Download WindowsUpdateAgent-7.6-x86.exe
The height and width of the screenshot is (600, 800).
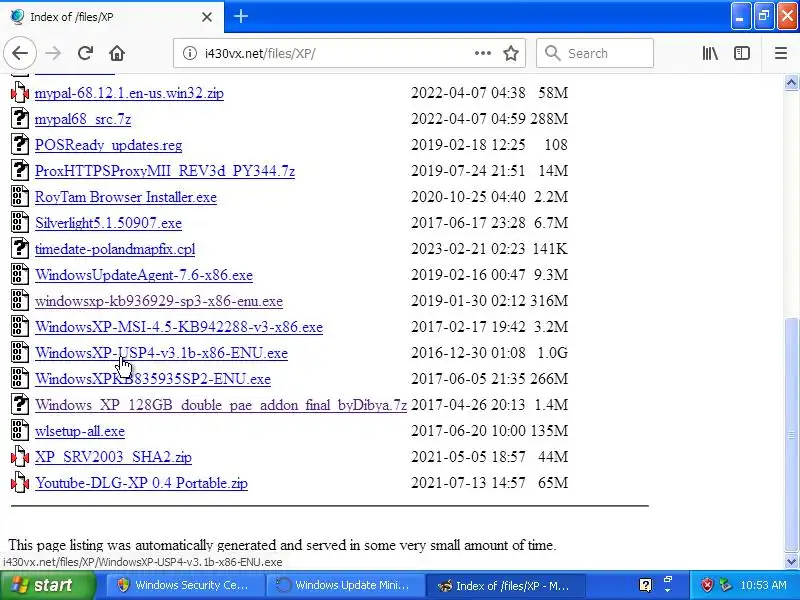click(144, 276)
